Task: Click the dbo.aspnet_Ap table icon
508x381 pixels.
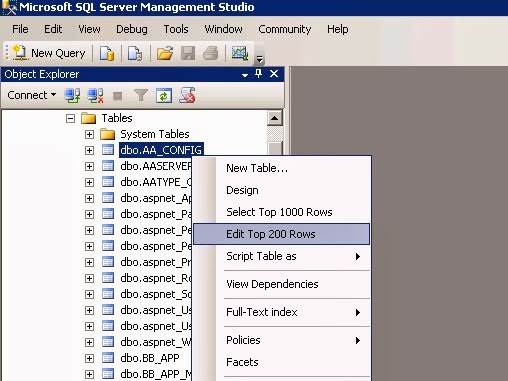Action: point(108,198)
